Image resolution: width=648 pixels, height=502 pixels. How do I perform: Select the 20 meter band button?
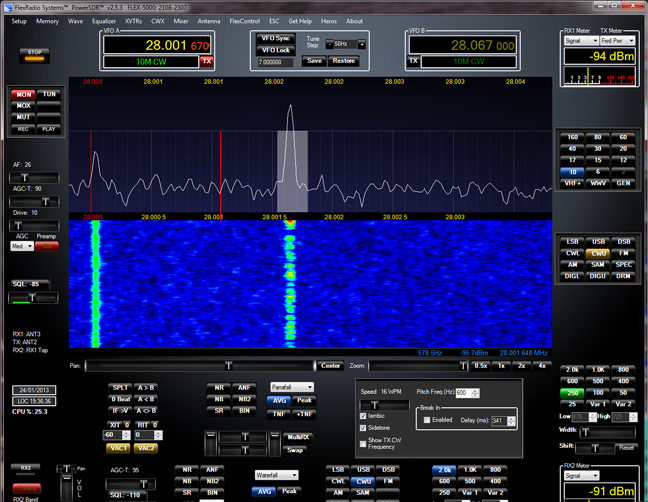(x=623, y=148)
